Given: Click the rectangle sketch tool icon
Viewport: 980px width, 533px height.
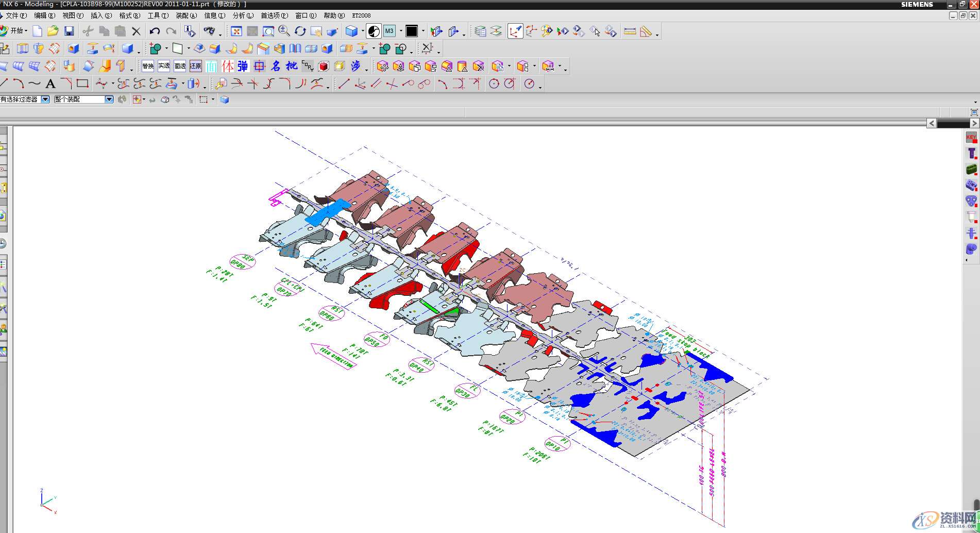Looking at the screenshot, I should [82, 84].
